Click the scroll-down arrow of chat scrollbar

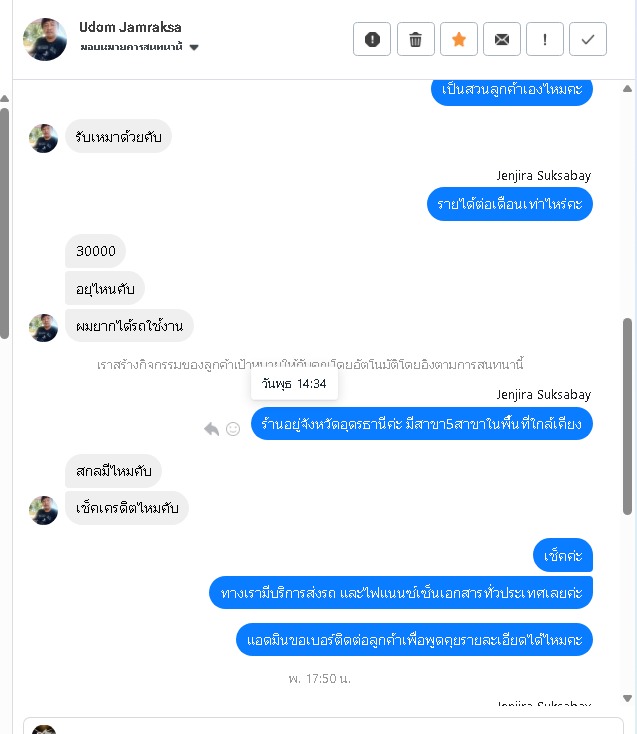[628, 698]
